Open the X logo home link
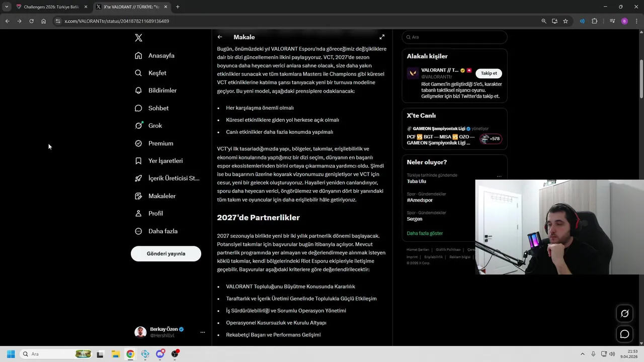The width and height of the screenshot is (644, 362). tap(139, 38)
